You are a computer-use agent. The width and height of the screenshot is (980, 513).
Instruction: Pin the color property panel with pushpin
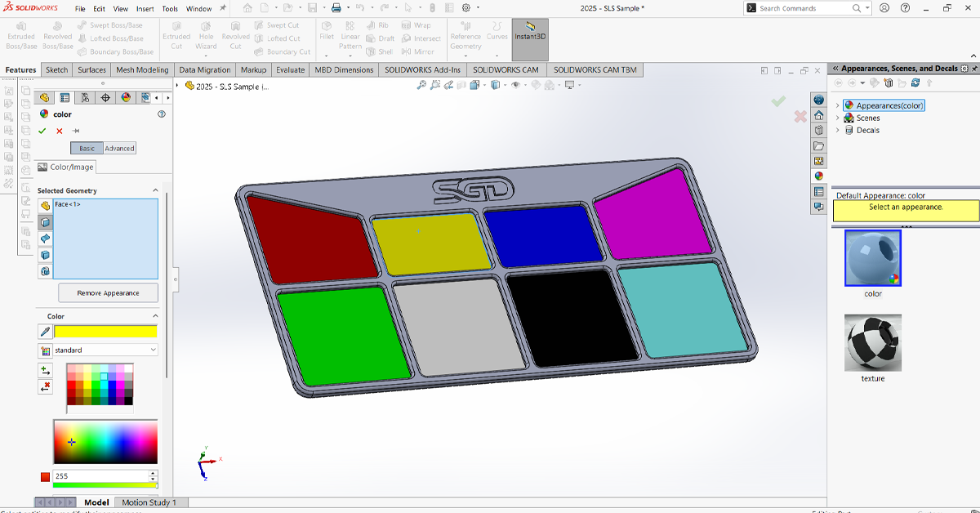(x=76, y=131)
